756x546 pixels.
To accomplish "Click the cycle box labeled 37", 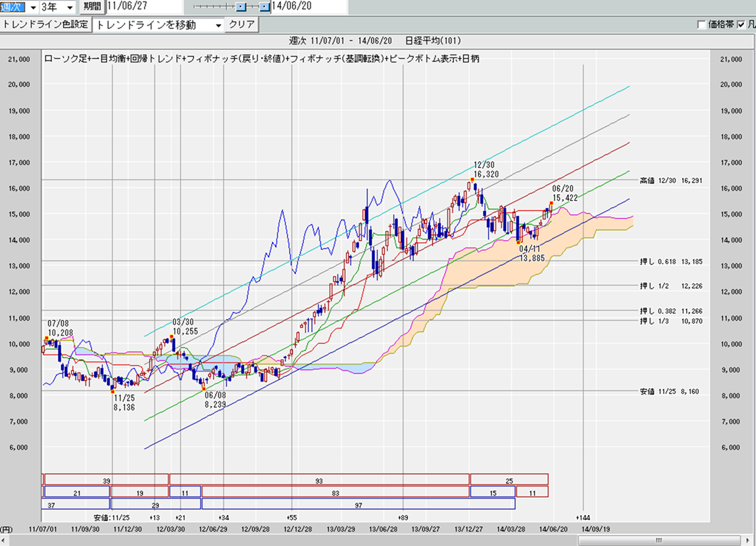I will click(75, 504).
